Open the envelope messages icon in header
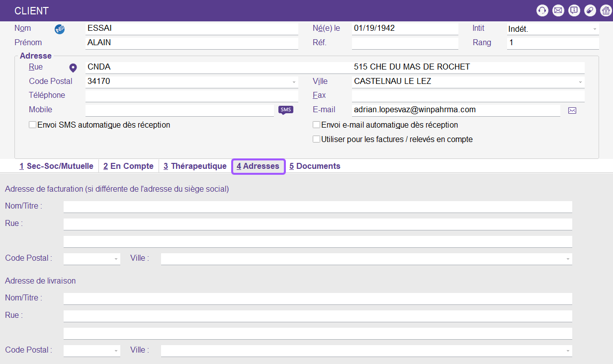This screenshot has height=364, width=613. (x=558, y=10)
